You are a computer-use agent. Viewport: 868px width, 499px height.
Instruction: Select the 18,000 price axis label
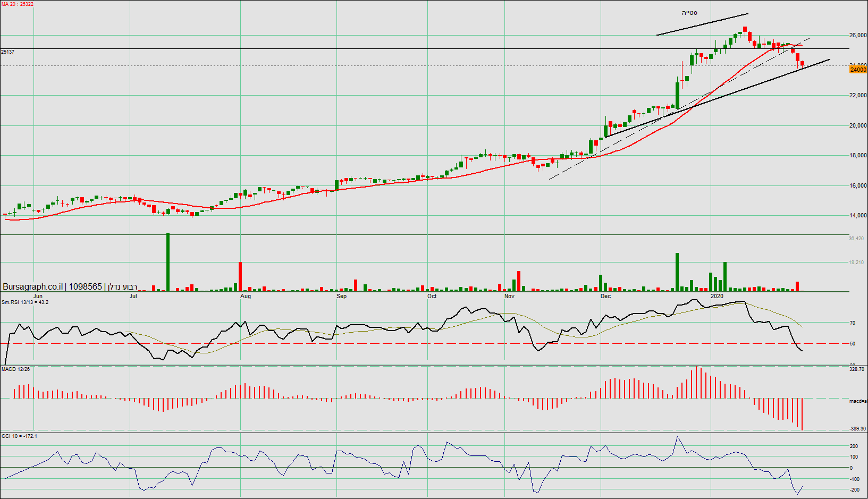point(858,156)
